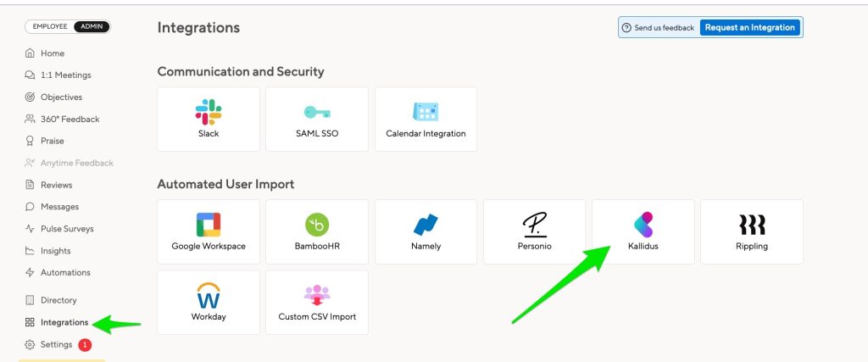Image resolution: width=868 pixels, height=362 pixels.
Task: Select the ADMIN mode toggle
Action: pos(92,26)
